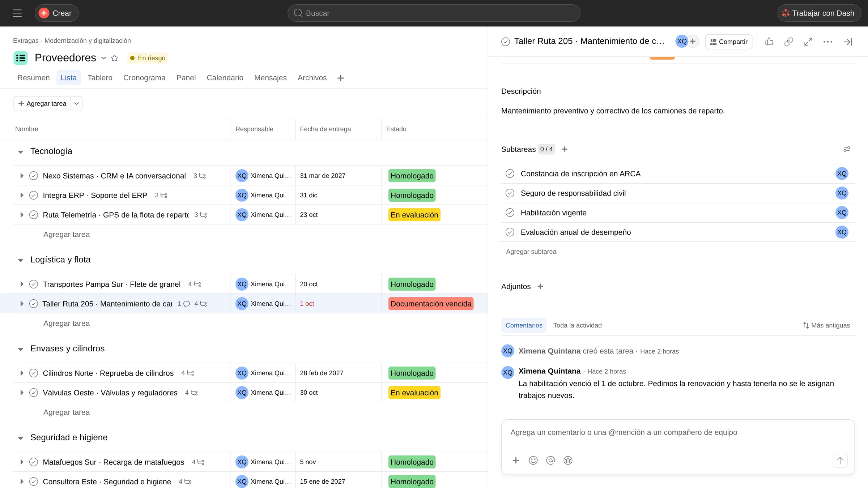Switch to the Cronograma tab
This screenshot has height=488, width=868.
pyautogui.click(x=144, y=78)
